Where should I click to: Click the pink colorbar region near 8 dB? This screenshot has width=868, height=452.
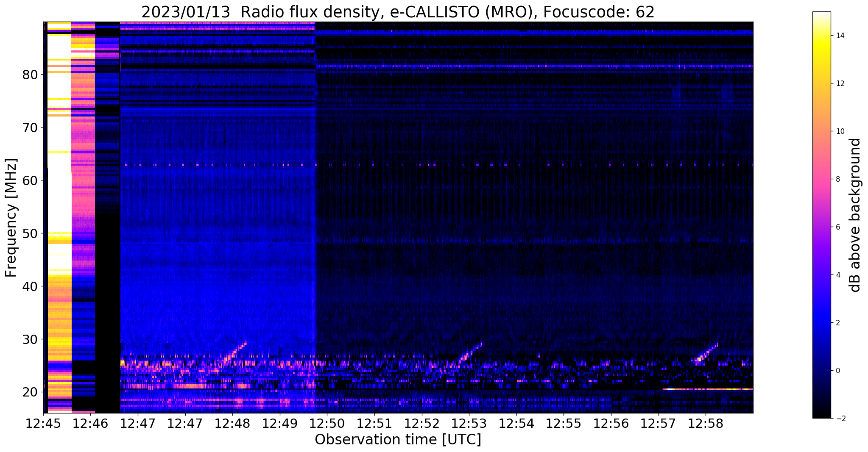[821, 179]
